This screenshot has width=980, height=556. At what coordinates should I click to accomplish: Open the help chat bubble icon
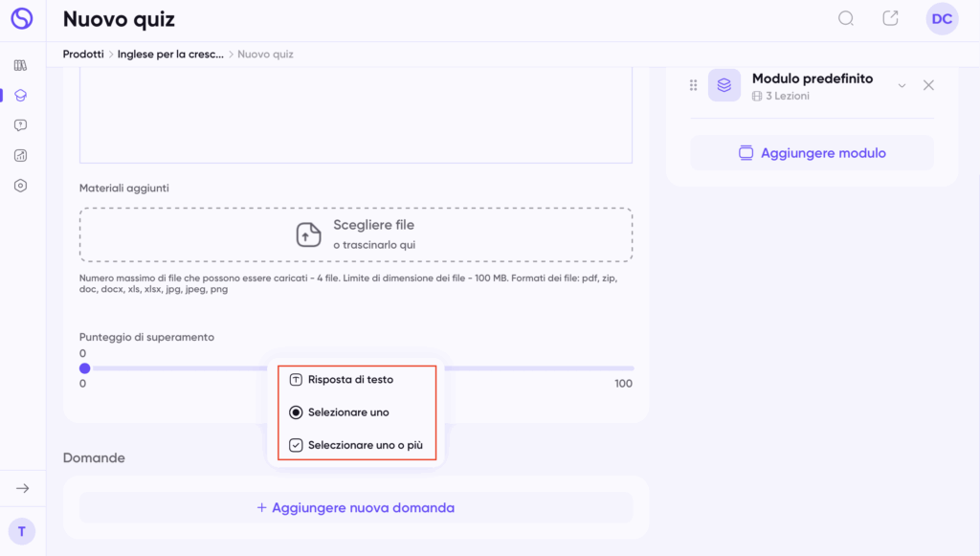(x=21, y=125)
